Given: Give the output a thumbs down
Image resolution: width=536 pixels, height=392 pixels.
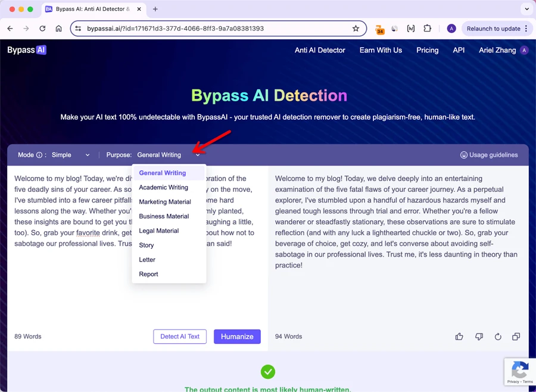Looking at the screenshot, I should pos(479,337).
